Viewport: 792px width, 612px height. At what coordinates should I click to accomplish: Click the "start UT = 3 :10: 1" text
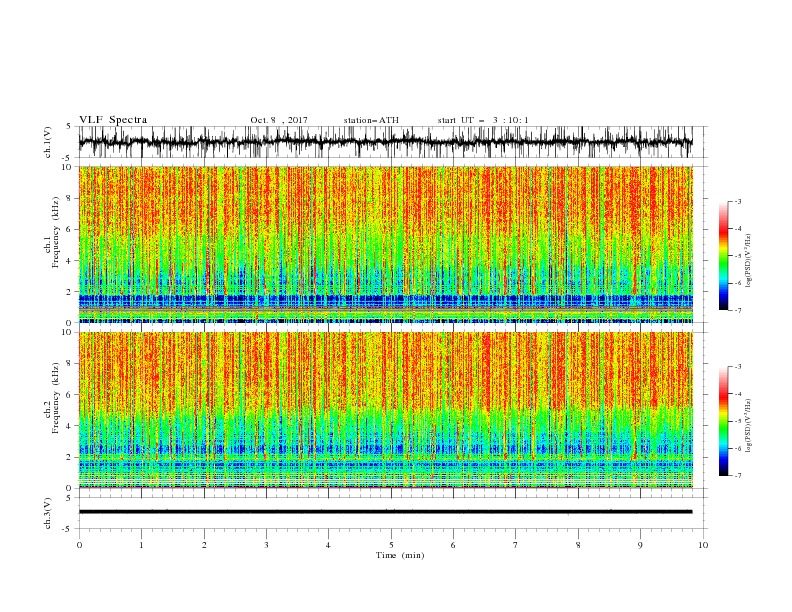coord(483,120)
